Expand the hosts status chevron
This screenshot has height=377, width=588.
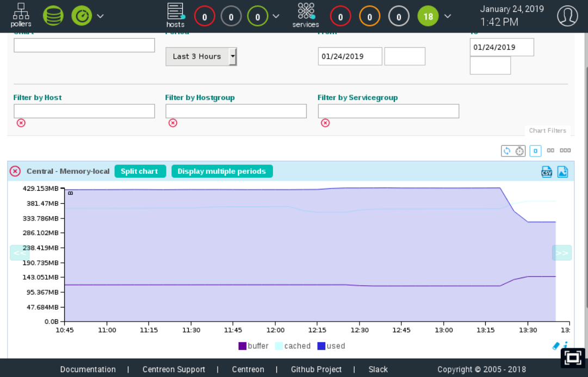(x=276, y=16)
